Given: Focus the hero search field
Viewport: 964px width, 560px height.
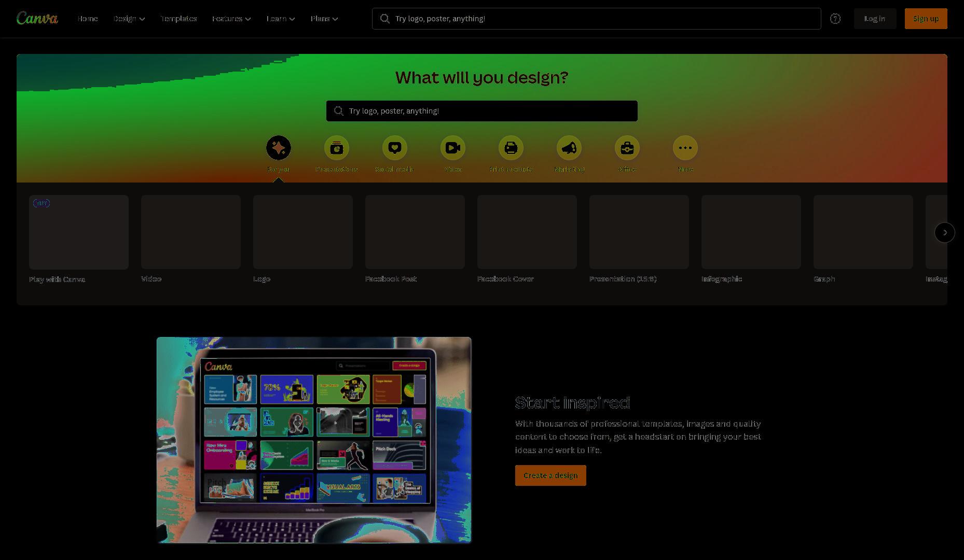Looking at the screenshot, I should click(482, 111).
